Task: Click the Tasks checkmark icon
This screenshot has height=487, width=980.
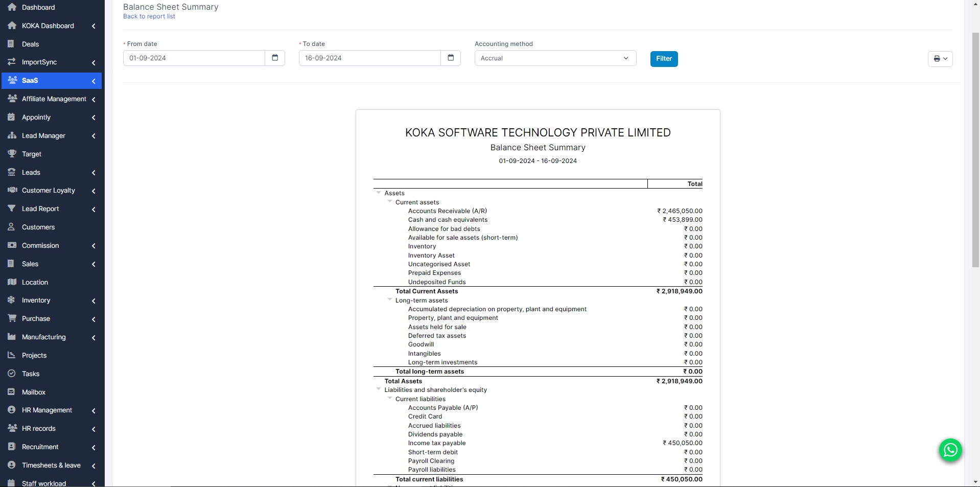Action: [12, 374]
